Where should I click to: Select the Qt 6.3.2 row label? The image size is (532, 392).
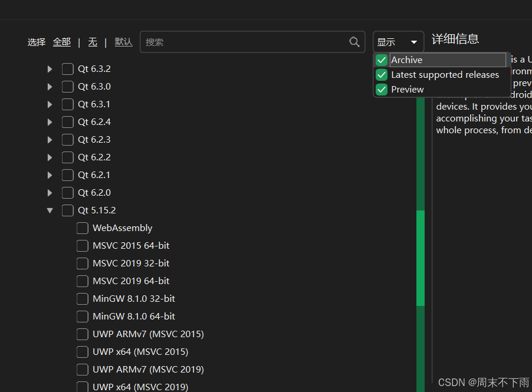[x=94, y=69]
